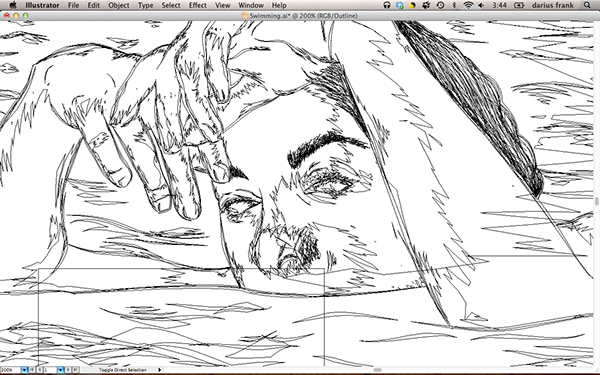Click the horizontal scrollbar thumb

tap(377, 370)
